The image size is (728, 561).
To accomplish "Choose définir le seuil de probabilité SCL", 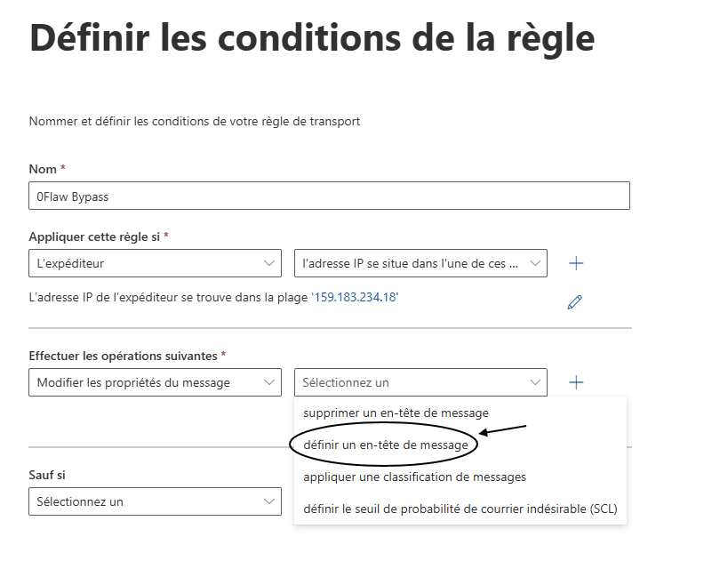I will 462,509.
